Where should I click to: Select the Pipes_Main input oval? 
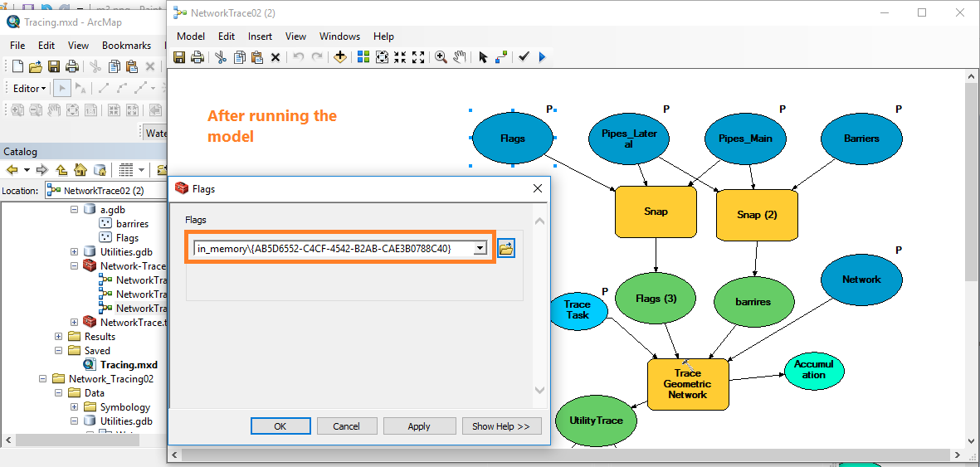745,139
